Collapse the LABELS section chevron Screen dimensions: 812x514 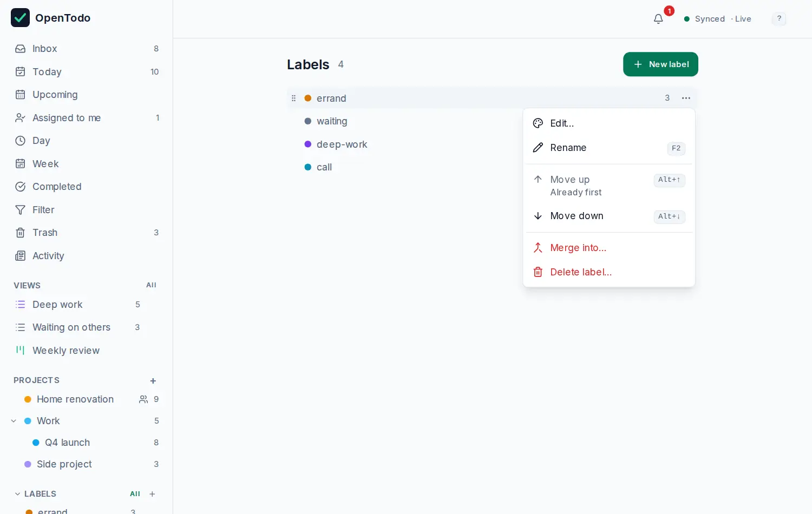(x=17, y=494)
